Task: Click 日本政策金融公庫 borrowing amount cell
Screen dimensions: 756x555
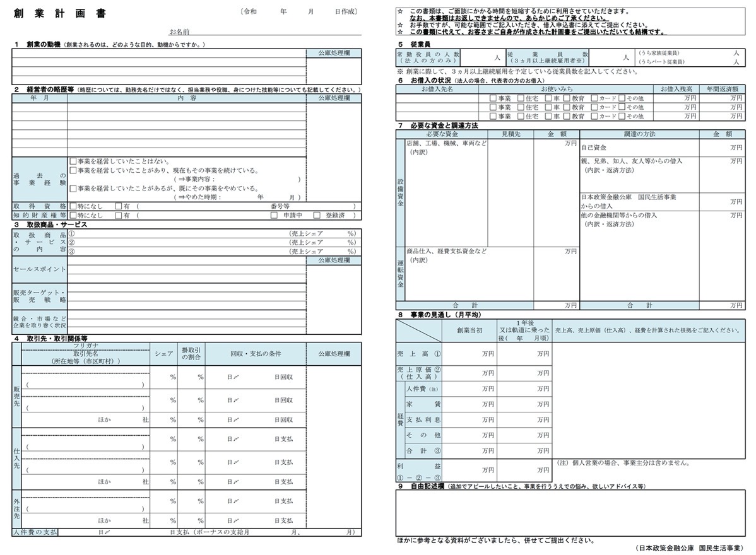Action: point(722,202)
